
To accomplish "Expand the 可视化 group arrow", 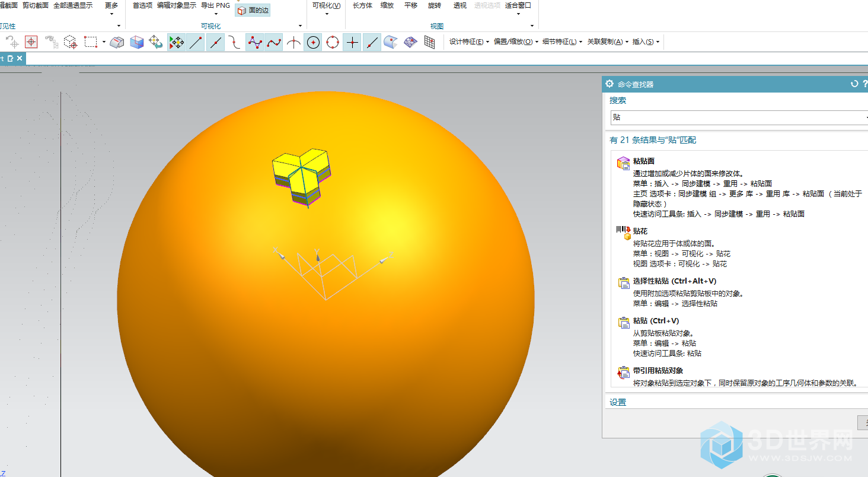I will pos(300,26).
